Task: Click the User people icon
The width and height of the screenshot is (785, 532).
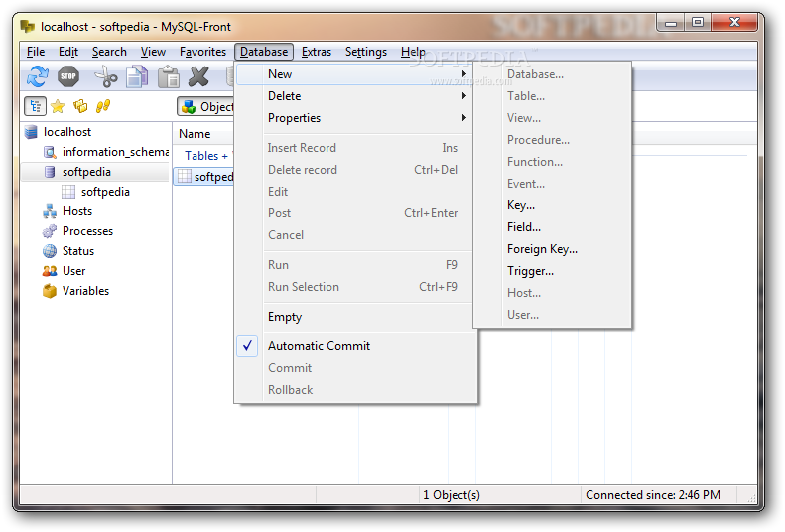Action: point(50,271)
